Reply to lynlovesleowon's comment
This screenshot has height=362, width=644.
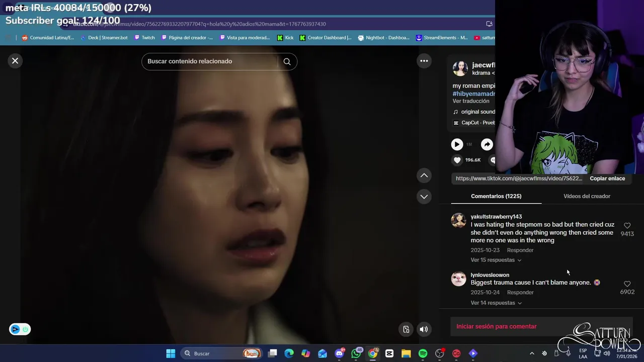(x=520, y=293)
